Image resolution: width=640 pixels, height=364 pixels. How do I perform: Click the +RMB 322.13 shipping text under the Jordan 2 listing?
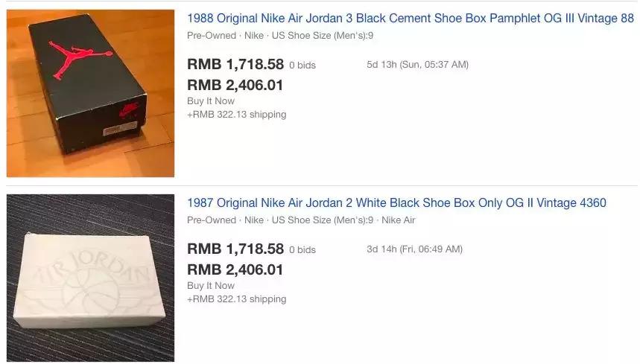click(x=237, y=299)
